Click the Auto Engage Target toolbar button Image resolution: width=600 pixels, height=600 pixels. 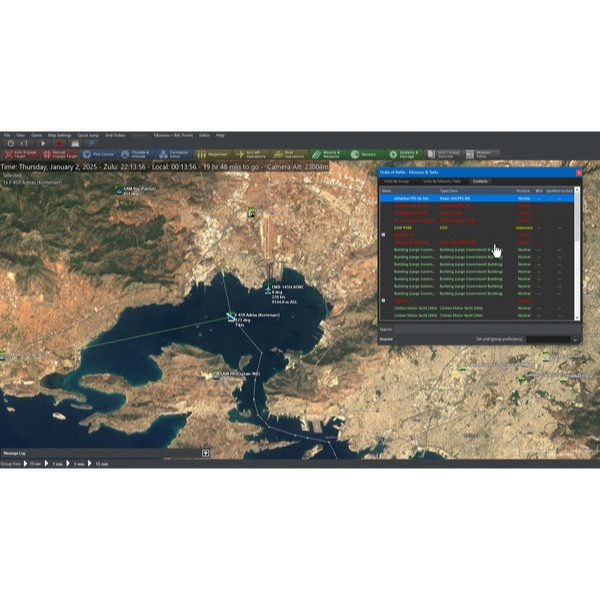click(20, 154)
